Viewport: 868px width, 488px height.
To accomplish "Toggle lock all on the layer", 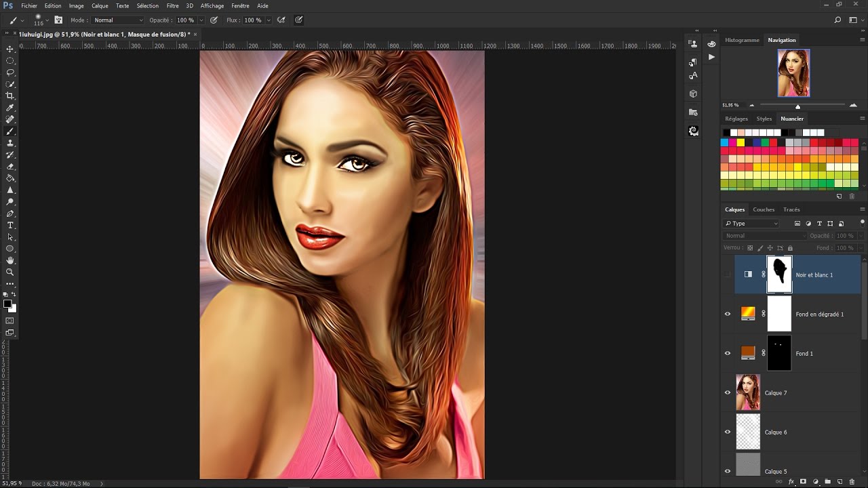I will [x=790, y=248].
